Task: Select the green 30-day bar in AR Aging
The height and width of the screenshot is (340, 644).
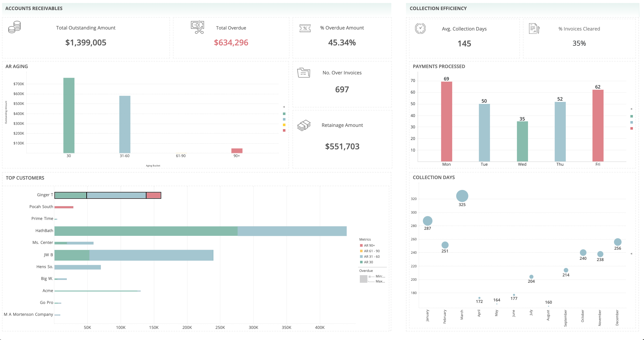Action: point(69,115)
